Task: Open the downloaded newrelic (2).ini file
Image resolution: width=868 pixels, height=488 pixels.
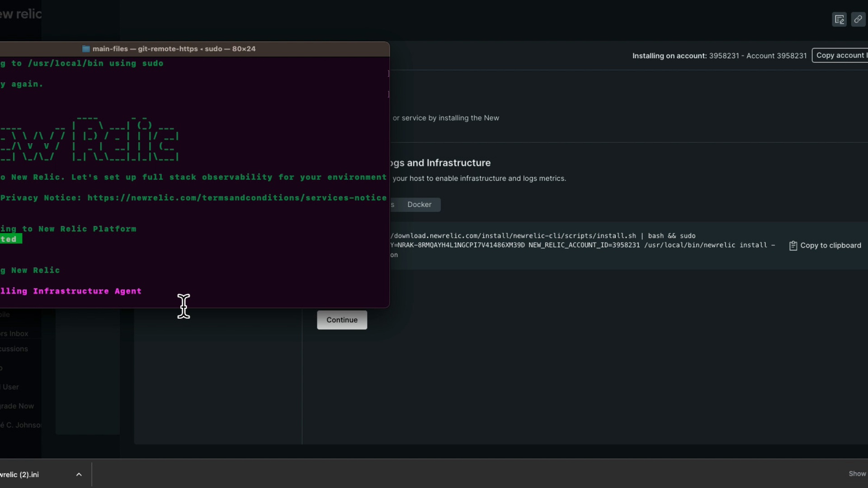Action: point(19,474)
